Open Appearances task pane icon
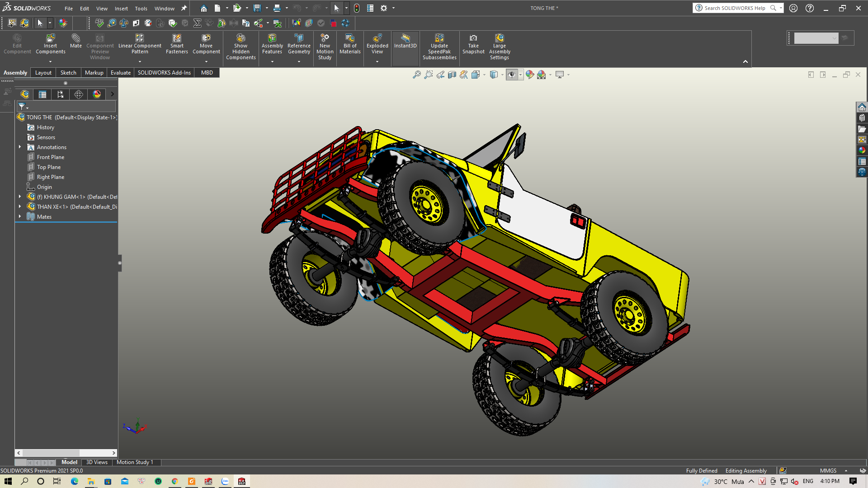Screen dimensions: 868x488 (862, 150)
